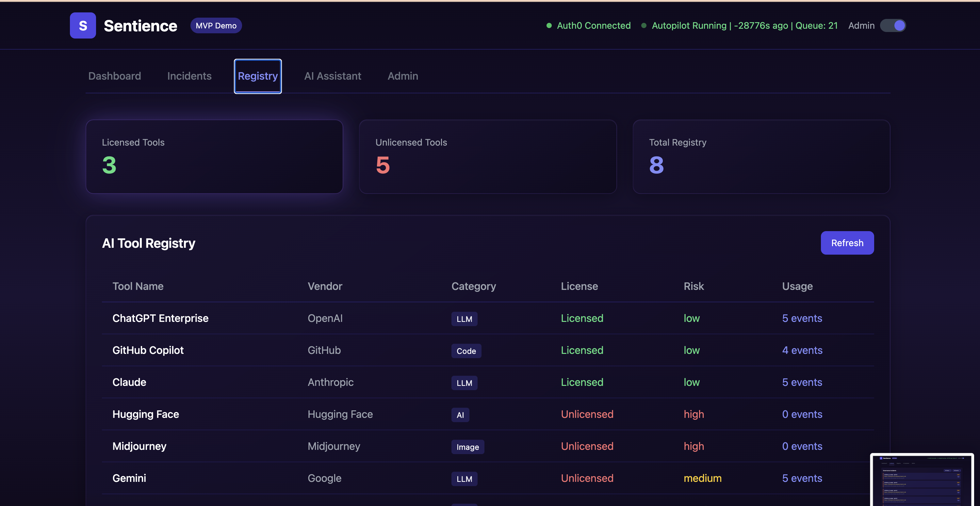
Task: Switch to the Incidents tab
Action: click(189, 76)
